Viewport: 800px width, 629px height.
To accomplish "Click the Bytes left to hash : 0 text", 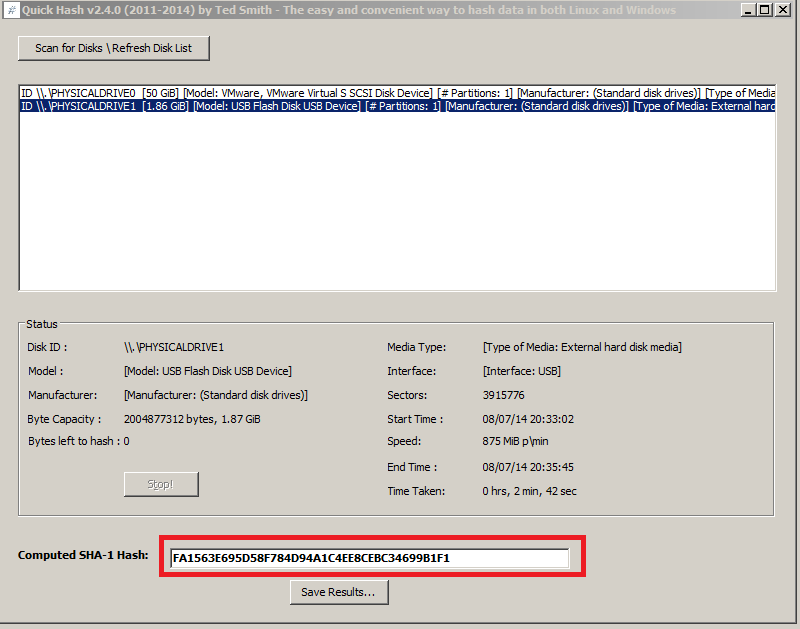I will click(79, 441).
